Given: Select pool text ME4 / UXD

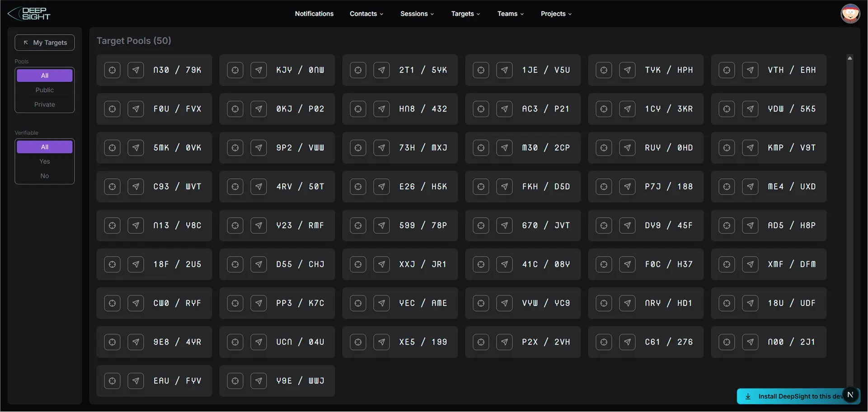Looking at the screenshot, I should pyautogui.click(x=792, y=187).
